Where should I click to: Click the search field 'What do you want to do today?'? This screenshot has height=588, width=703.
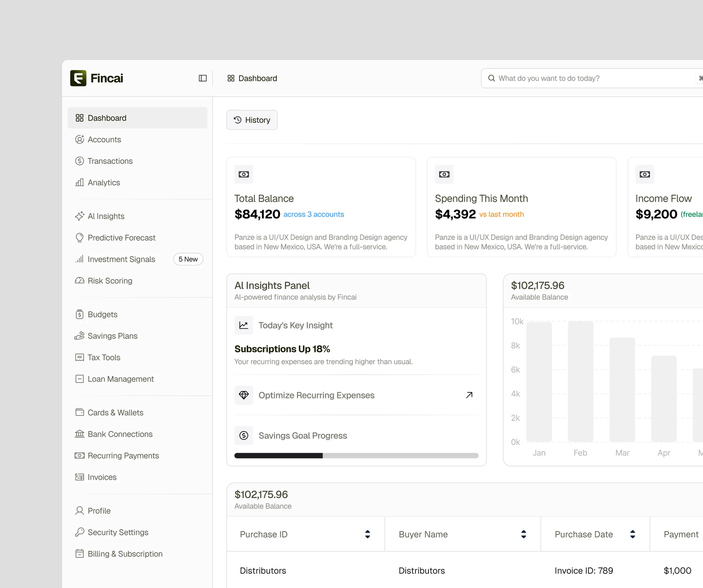592,78
